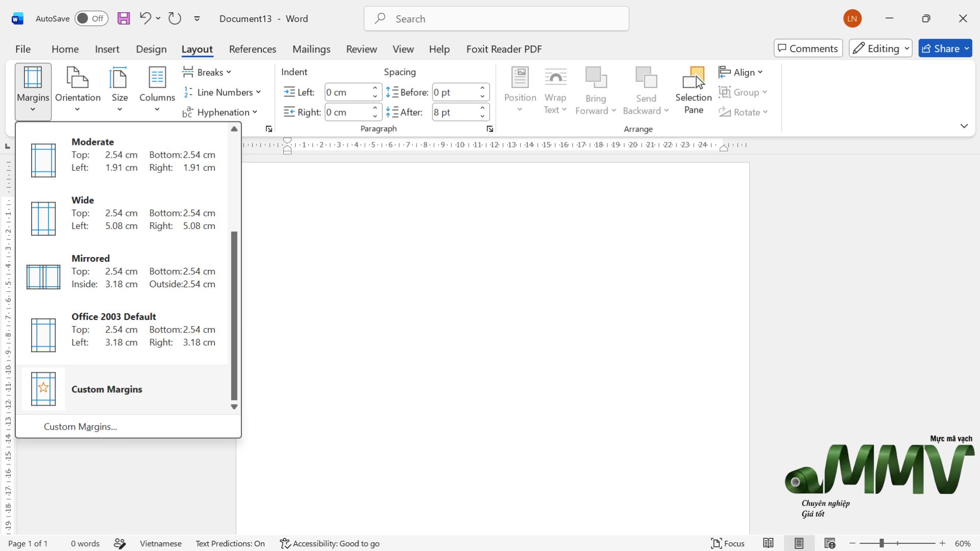Open the File tab
Viewport: 980px width, 551px height.
click(23, 49)
